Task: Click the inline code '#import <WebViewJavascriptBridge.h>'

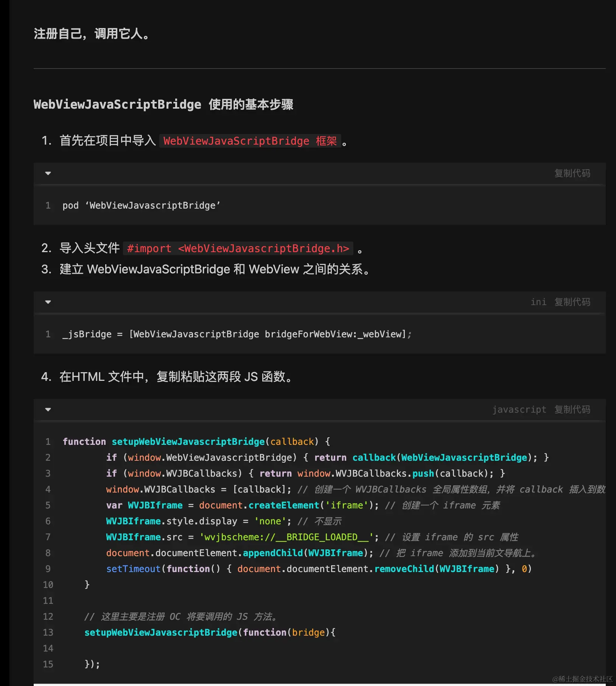Action: [238, 248]
